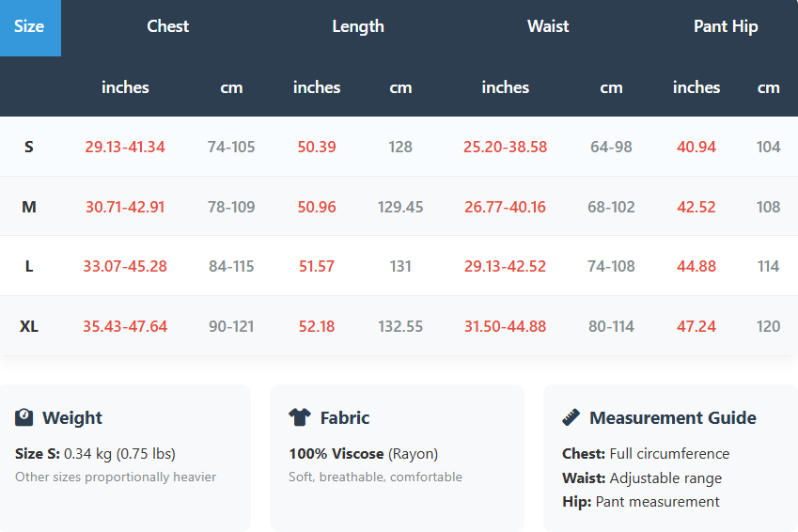Select the size M row label

29,207
